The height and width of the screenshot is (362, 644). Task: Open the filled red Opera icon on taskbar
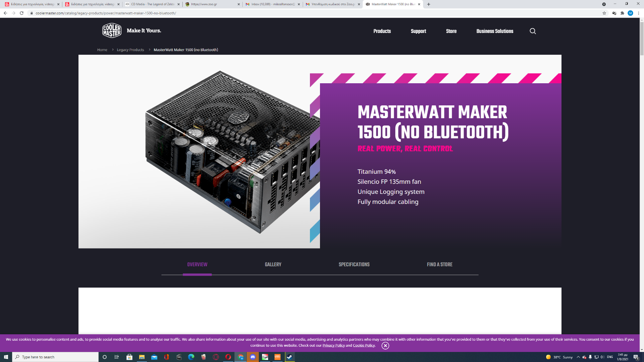coord(228,357)
